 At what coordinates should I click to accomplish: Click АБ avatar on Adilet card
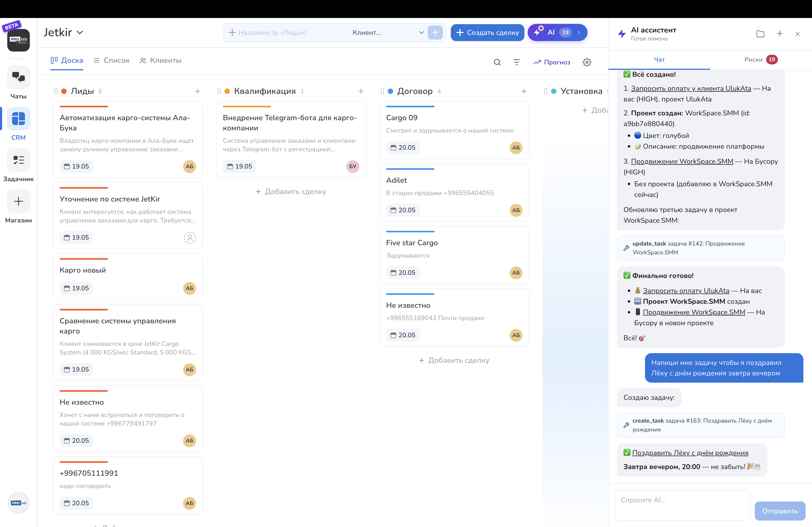click(516, 210)
